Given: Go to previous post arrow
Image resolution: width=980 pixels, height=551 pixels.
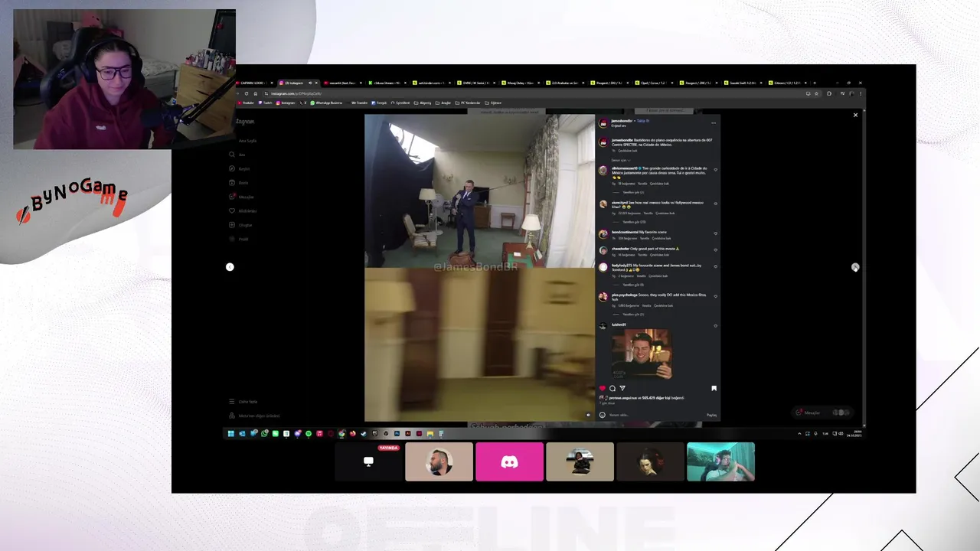Looking at the screenshot, I should click(x=230, y=266).
